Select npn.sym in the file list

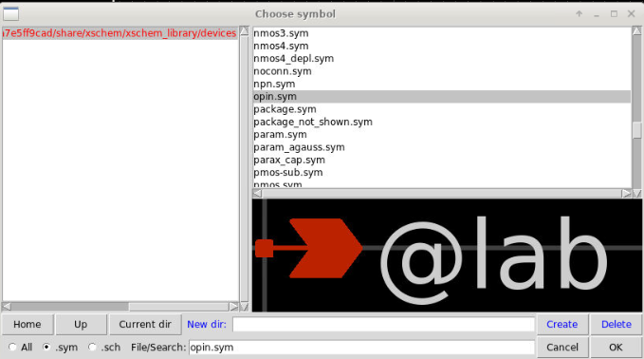(442, 84)
